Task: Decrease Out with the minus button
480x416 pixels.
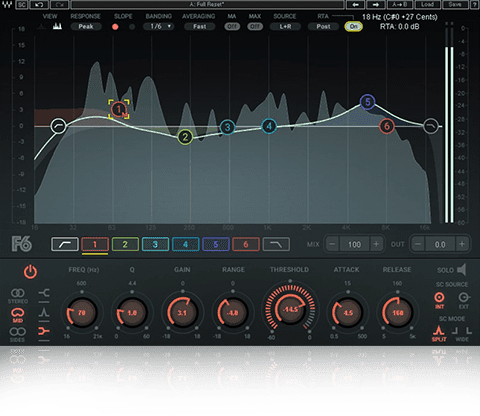Action: pyautogui.click(x=418, y=244)
